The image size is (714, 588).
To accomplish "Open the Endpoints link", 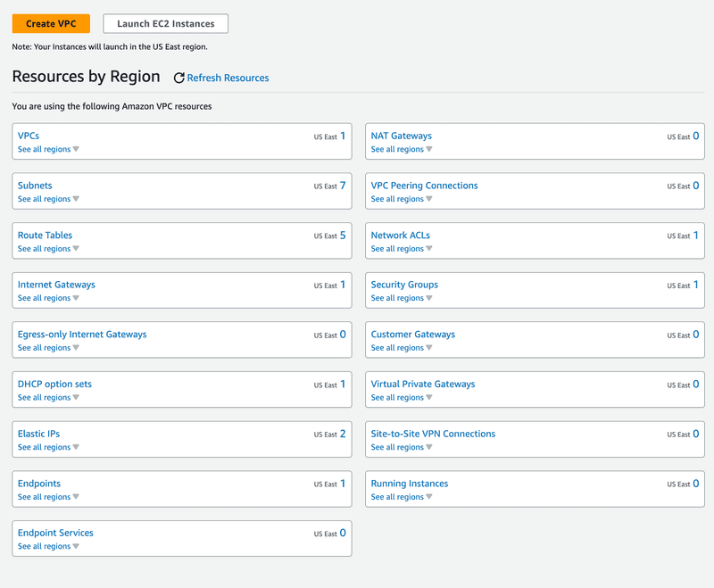I will click(39, 484).
